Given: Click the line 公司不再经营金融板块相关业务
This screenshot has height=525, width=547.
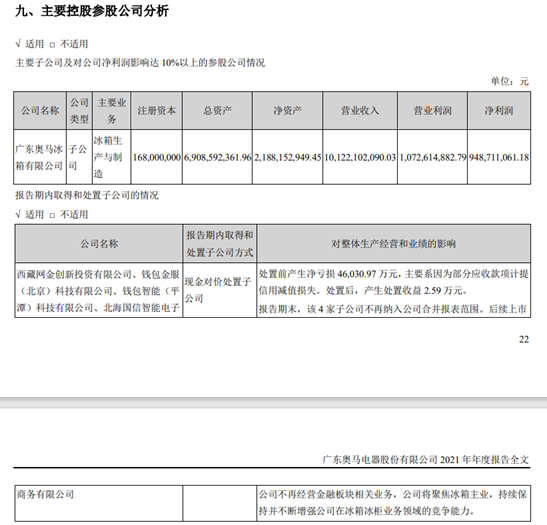Looking at the screenshot, I should 393,494.
